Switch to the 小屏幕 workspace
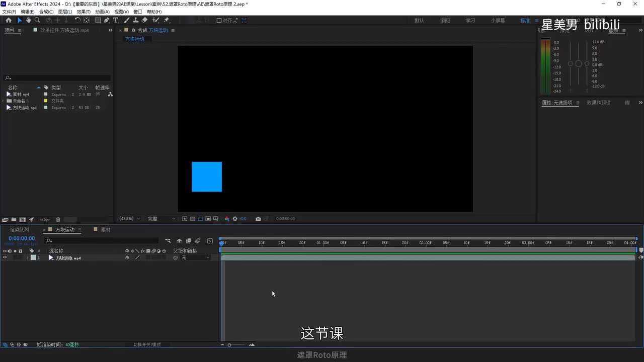The image size is (644, 362). (498, 21)
